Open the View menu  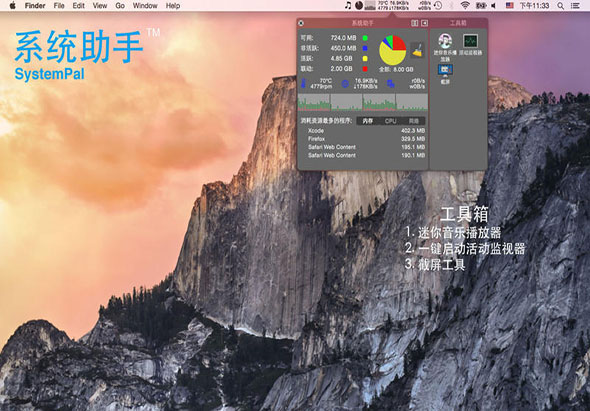pos(100,6)
